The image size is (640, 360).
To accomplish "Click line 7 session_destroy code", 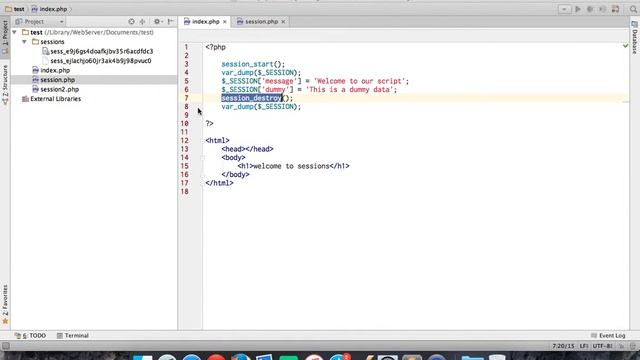I will (x=257, y=98).
